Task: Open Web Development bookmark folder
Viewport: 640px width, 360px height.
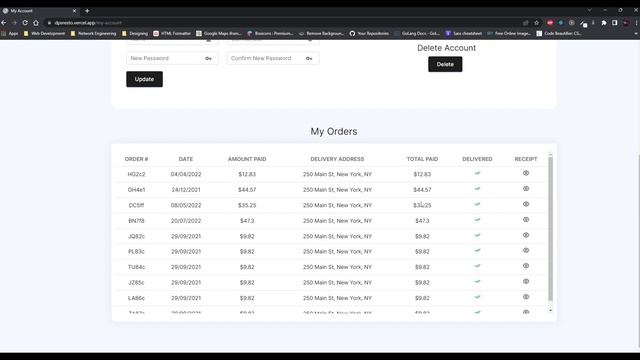Action: (44, 33)
